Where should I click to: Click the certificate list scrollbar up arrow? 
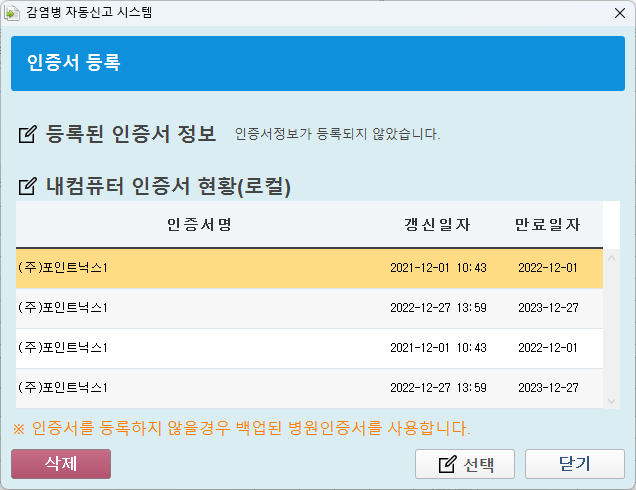pos(612,258)
